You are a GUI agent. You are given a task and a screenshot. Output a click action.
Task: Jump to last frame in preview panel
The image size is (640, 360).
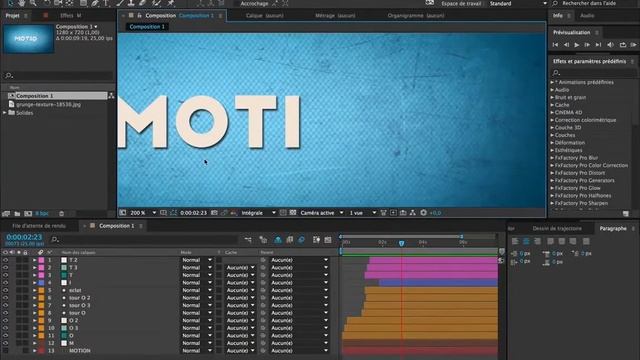598,45
